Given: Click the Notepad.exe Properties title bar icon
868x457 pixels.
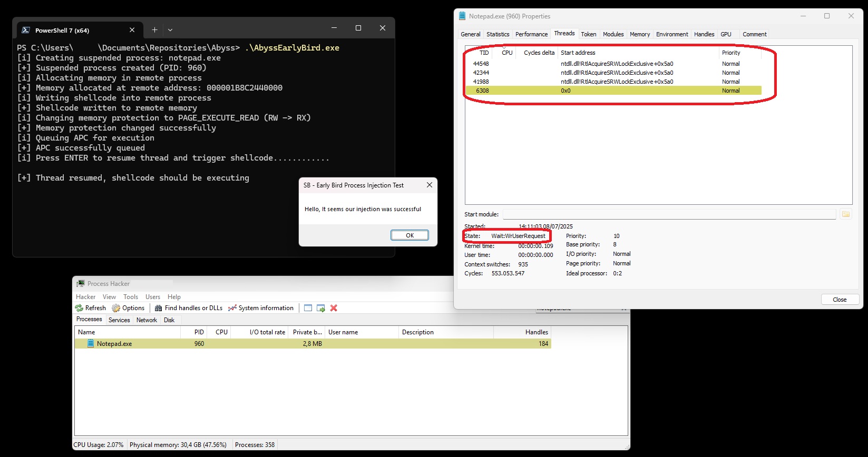Looking at the screenshot, I should pos(462,16).
